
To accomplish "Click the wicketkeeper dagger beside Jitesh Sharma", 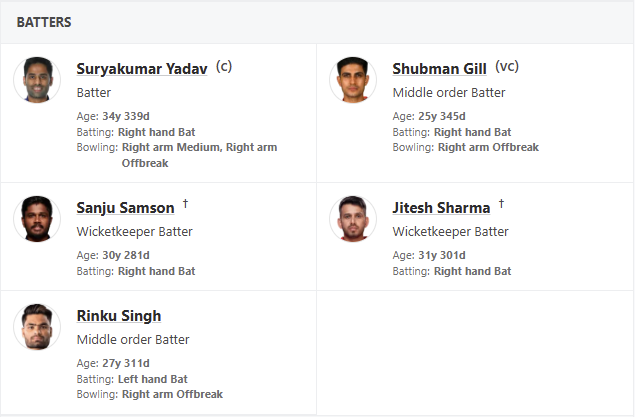I will (501, 204).
